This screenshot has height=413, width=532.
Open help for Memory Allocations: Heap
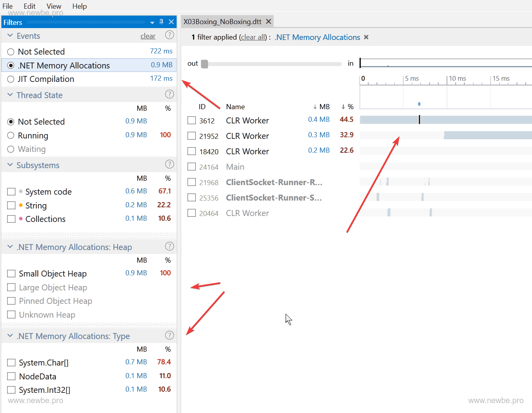click(x=169, y=246)
